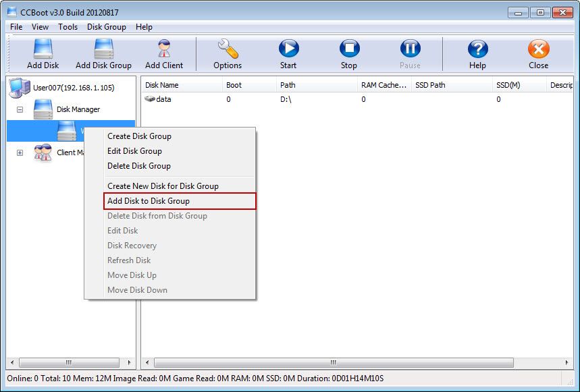580x392 pixels.
Task: Expand the Client Manager tree node
Action: tap(20, 152)
